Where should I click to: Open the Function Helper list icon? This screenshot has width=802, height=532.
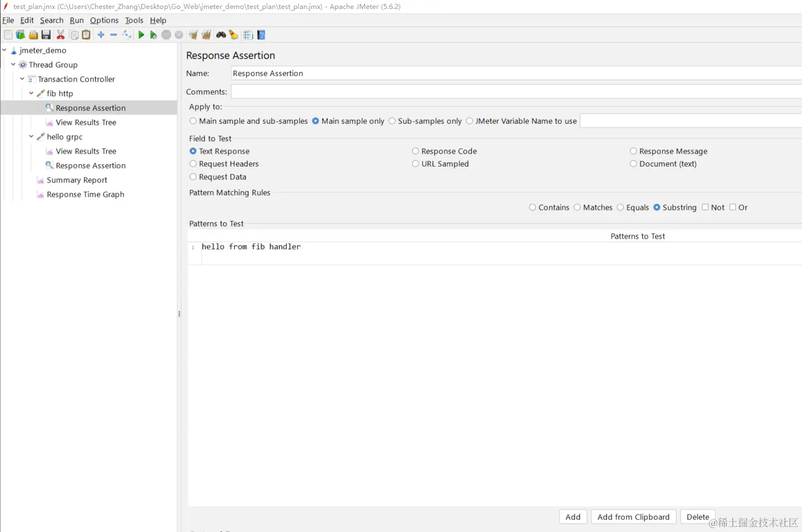[248, 35]
